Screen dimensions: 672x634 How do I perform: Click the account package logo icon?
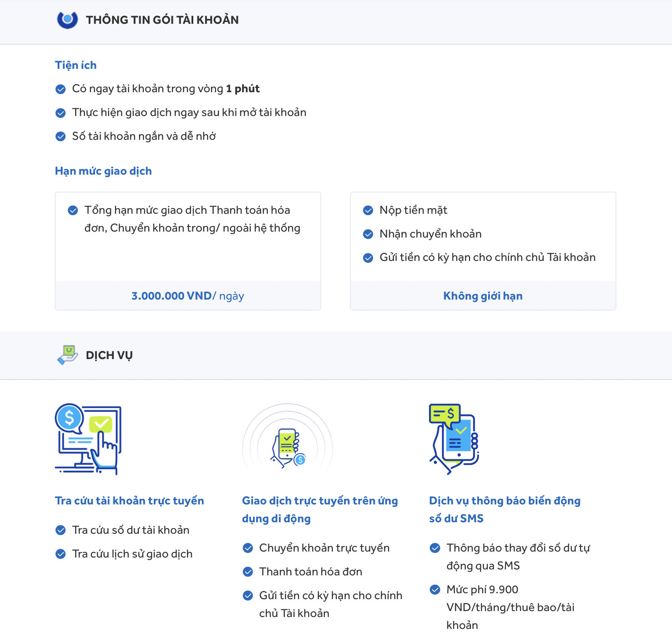67,20
